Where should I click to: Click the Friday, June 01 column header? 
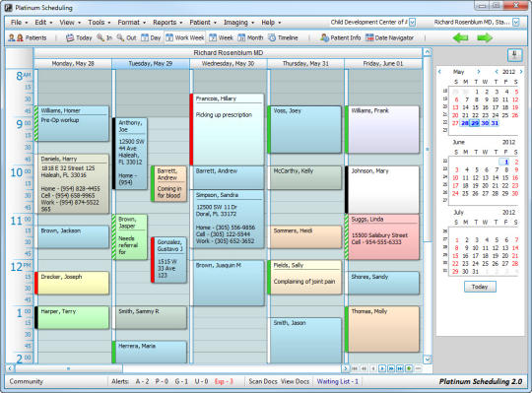383,63
